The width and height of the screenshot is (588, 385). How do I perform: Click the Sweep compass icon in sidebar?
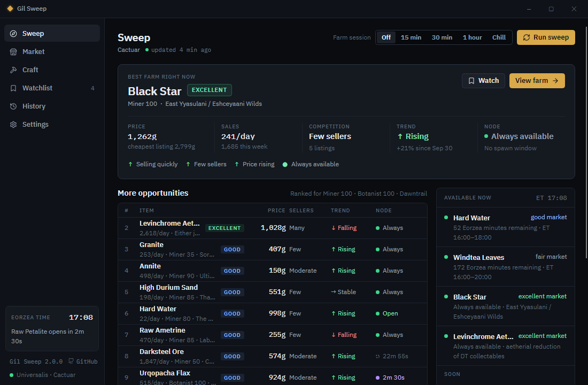[x=13, y=33]
